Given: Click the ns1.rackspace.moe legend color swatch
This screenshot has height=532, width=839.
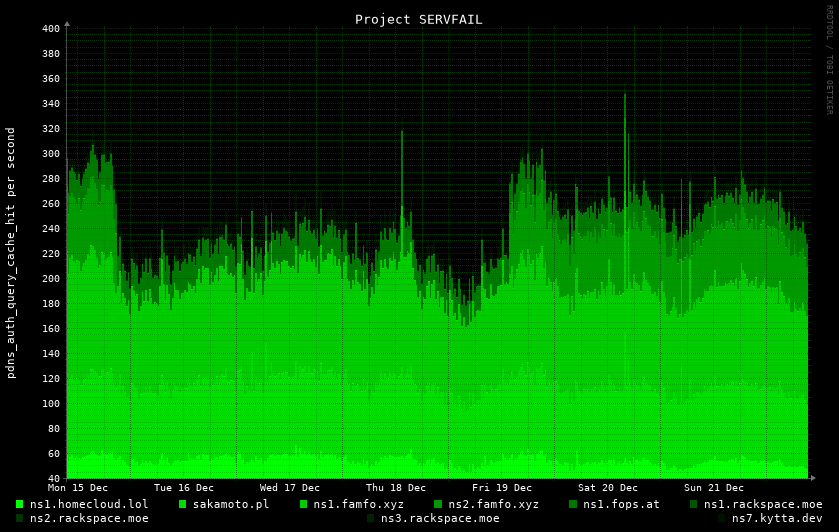Looking at the screenshot, I should pos(694,504).
